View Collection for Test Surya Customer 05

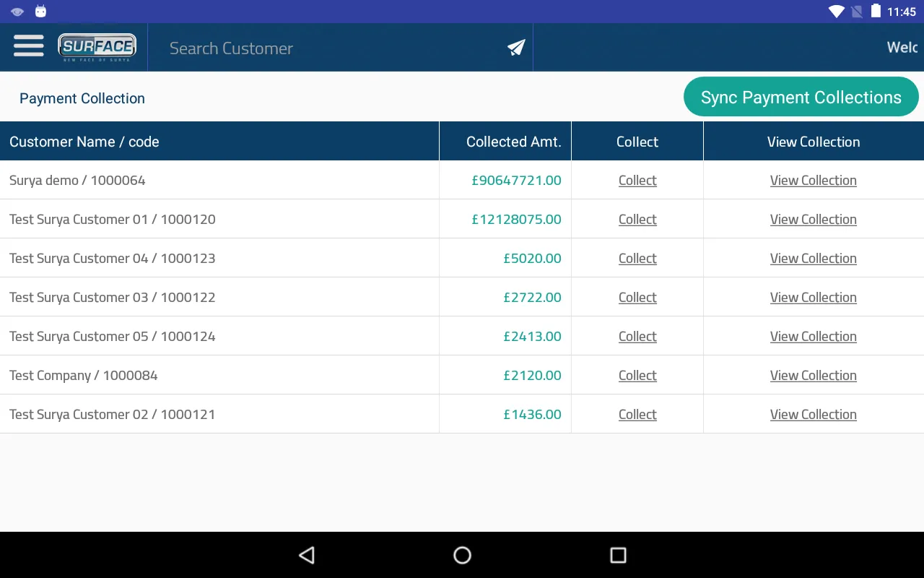[x=814, y=336]
